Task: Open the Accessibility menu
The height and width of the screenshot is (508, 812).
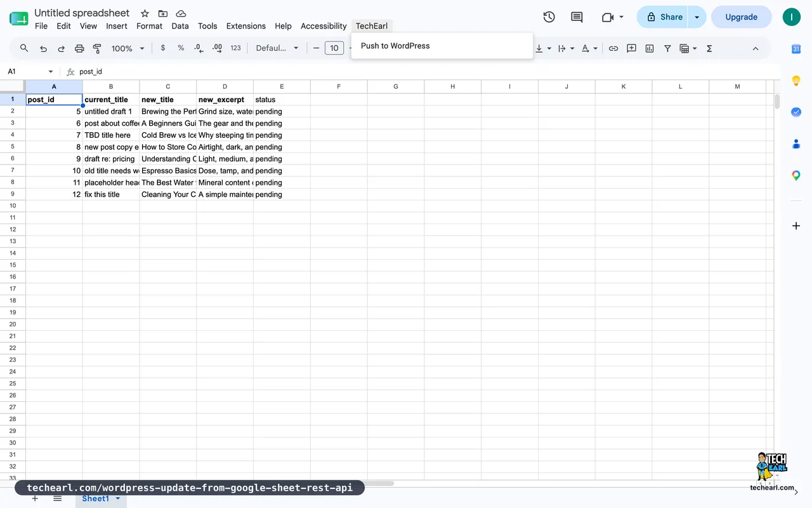Action: 324,26
